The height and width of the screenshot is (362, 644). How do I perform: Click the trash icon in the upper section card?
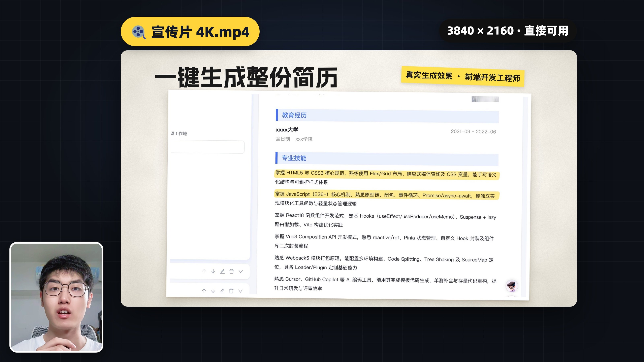[231, 271]
